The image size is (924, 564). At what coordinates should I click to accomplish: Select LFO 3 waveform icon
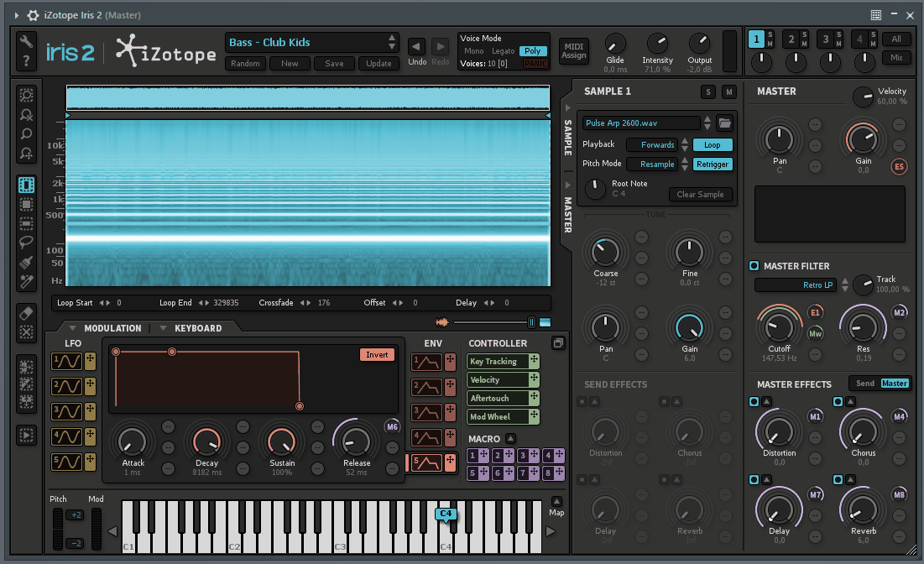(x=66, y=410)
